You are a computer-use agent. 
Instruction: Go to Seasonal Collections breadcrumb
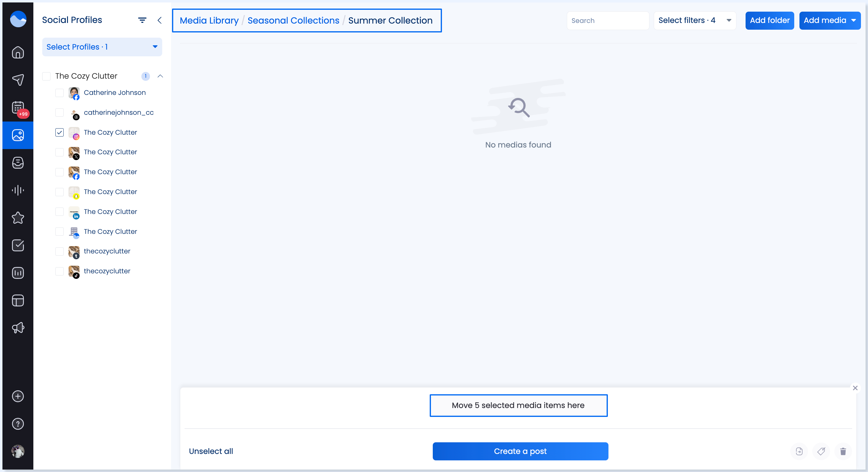tap(293, 21)
